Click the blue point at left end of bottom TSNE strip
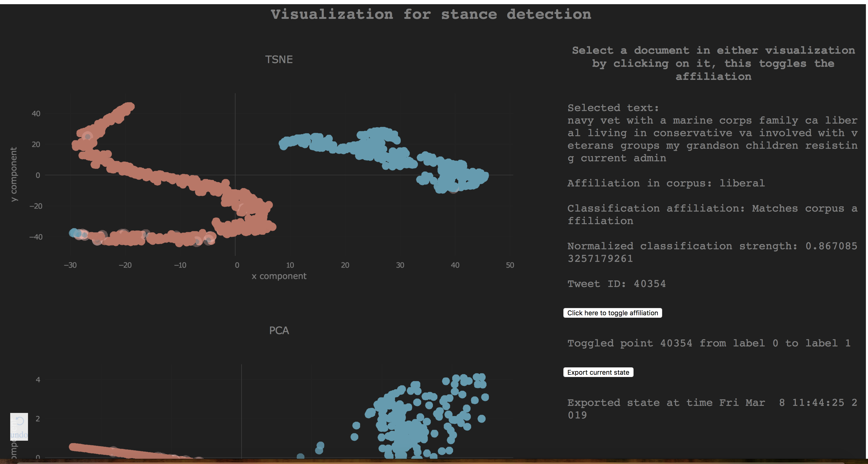Viewport: 868px width, 464px height. click(x=73, y=233)
